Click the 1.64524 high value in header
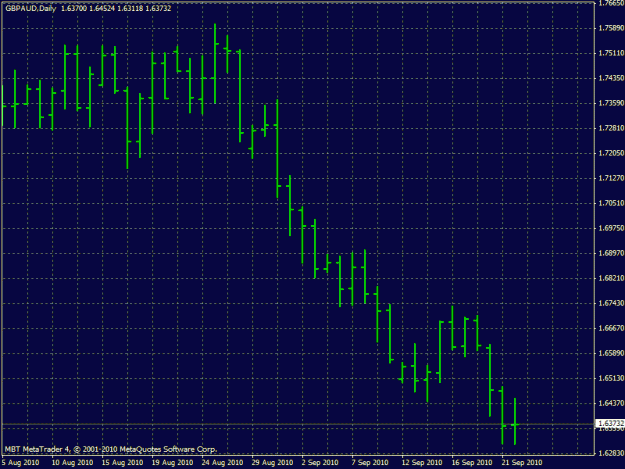Screen dimensions: 625x469 click(102, 8)
